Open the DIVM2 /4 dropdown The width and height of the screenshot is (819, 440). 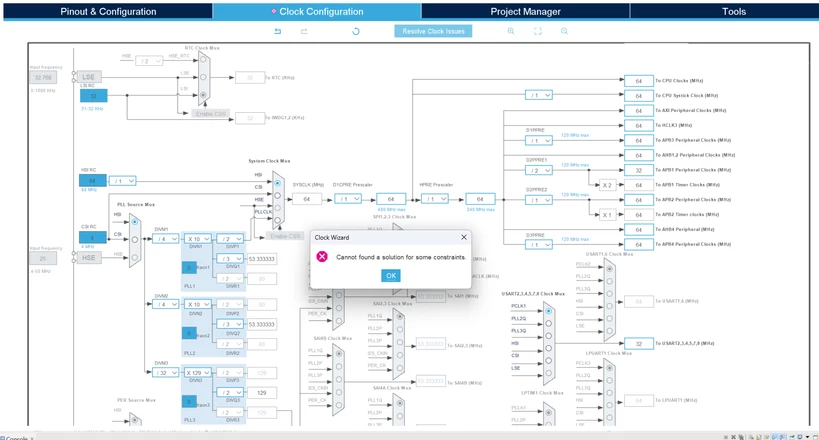click(x=166, y=304)
